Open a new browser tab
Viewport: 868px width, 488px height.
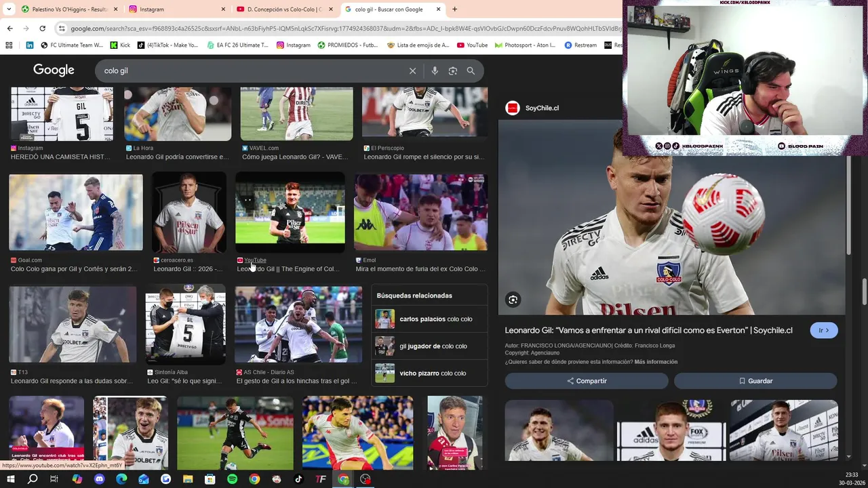coord(454,9)
